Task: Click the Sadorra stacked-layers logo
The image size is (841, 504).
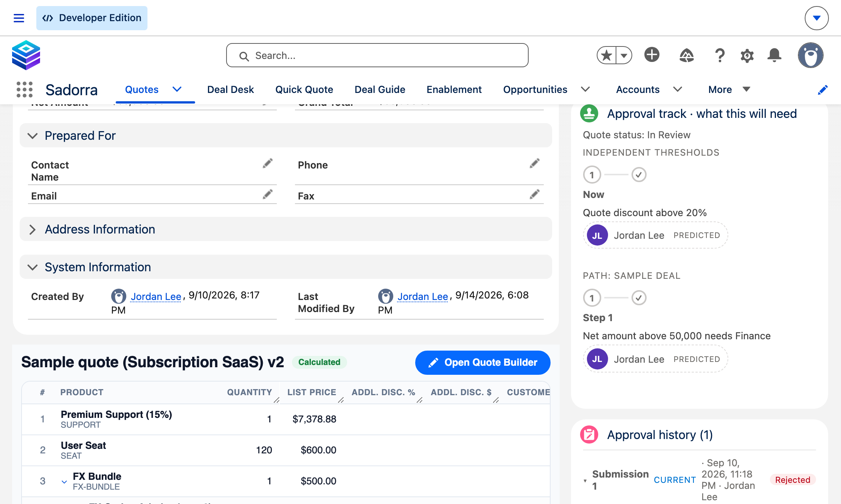Action: [26, 55]
